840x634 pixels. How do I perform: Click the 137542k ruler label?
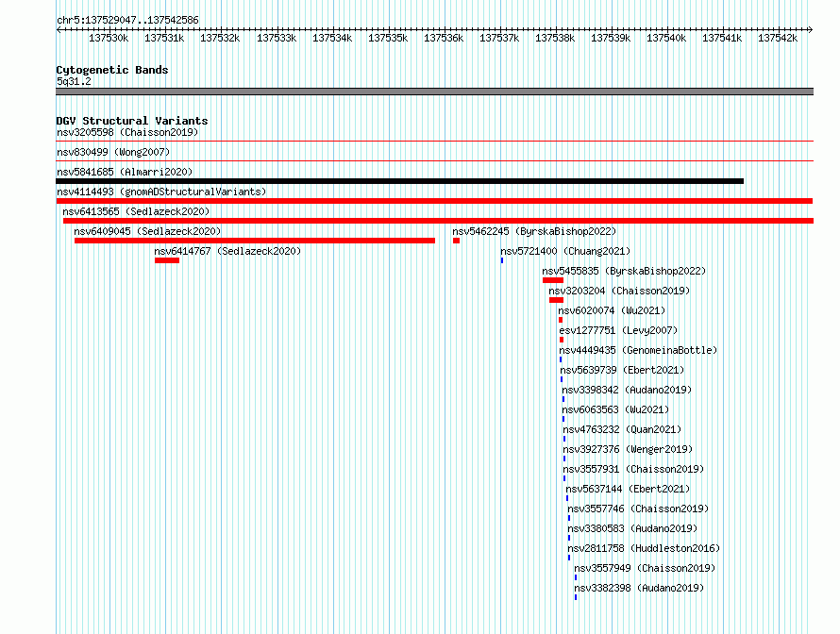pyautogui.click(x=778, y=38)
